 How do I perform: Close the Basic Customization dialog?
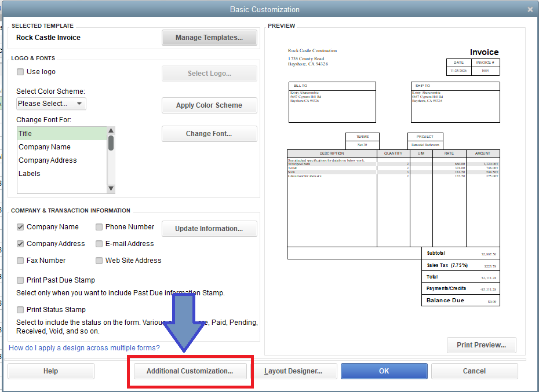click(530, 10)
